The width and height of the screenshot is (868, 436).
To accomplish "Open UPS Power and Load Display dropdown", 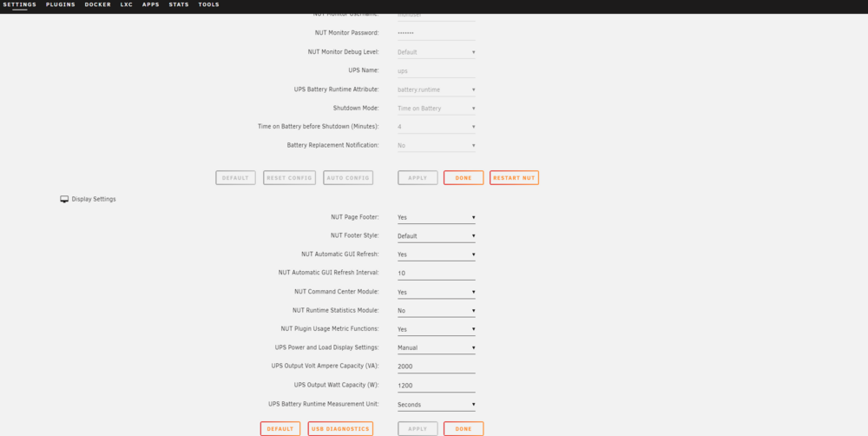I will click(437, 348).
